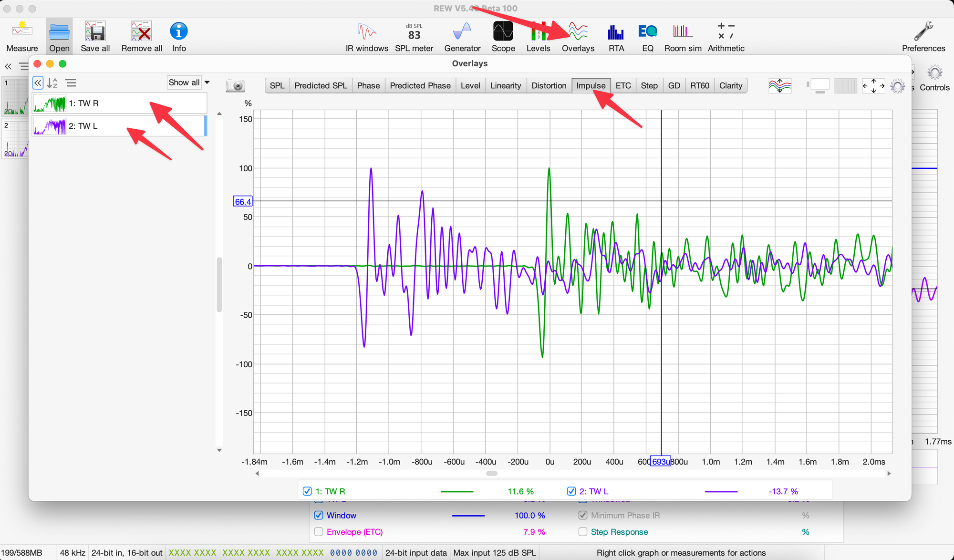
Task: Uncheck the 1: TW R trace
Action: 308,491
